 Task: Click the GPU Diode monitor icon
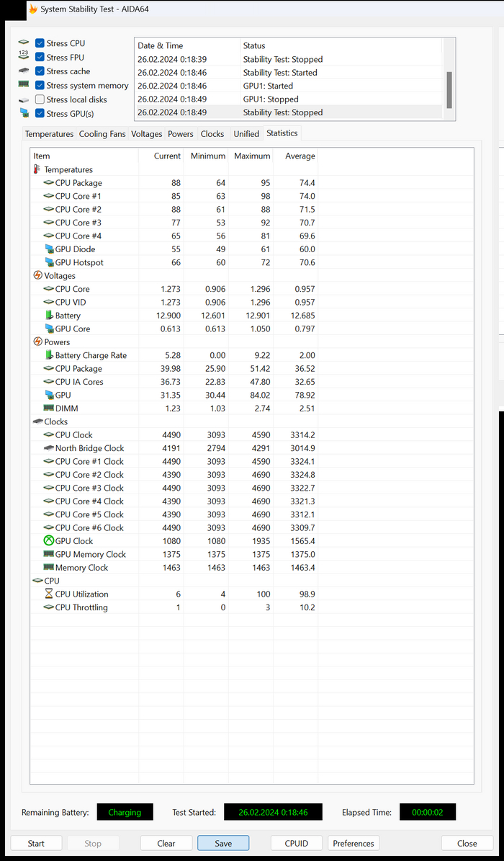coord(50,249)
